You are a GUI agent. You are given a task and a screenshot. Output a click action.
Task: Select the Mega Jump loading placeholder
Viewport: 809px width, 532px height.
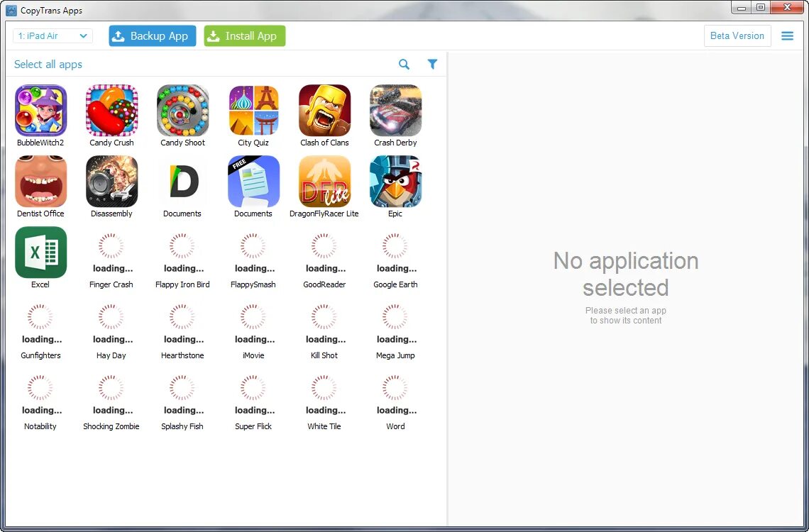click(396, 323)
